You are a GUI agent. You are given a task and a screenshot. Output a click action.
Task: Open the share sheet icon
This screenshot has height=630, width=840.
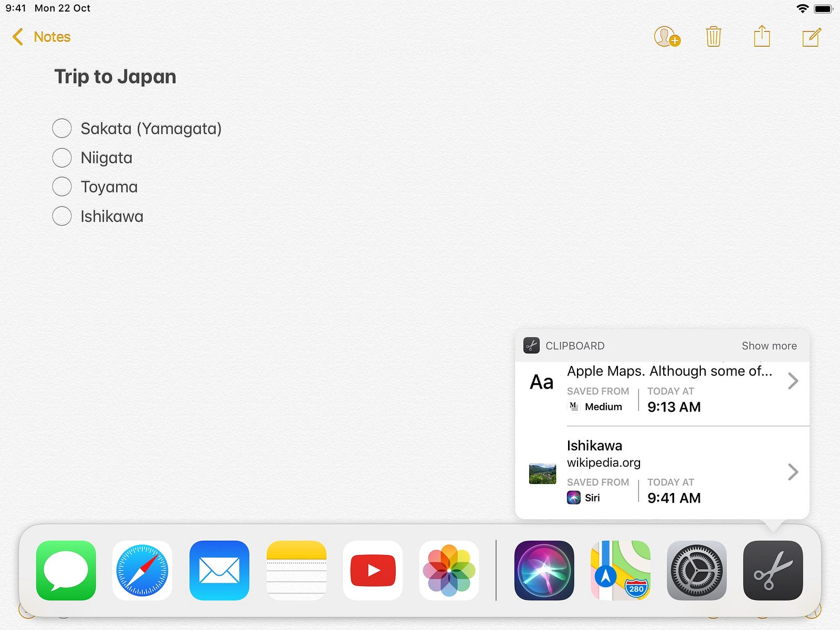tap(762, 36)
